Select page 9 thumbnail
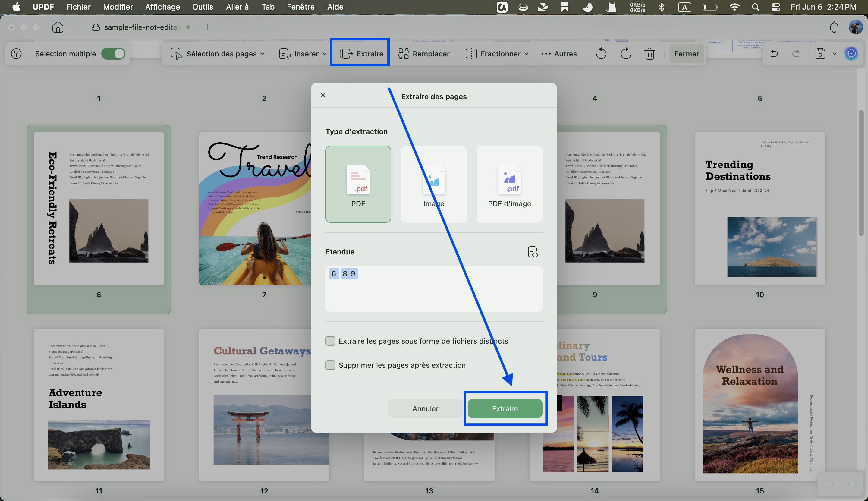The height and width of the screenshot is (501, 868). coord(608,209)
